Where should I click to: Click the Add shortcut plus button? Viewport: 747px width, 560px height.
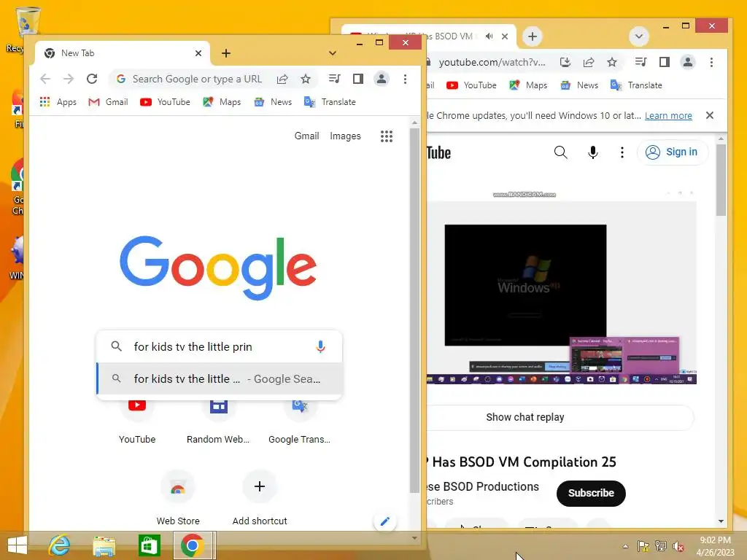[260, 486]
